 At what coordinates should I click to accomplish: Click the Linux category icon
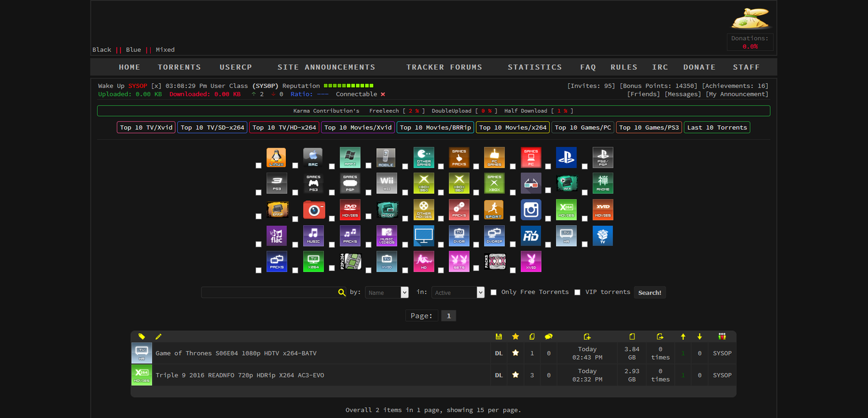(276, 157)
